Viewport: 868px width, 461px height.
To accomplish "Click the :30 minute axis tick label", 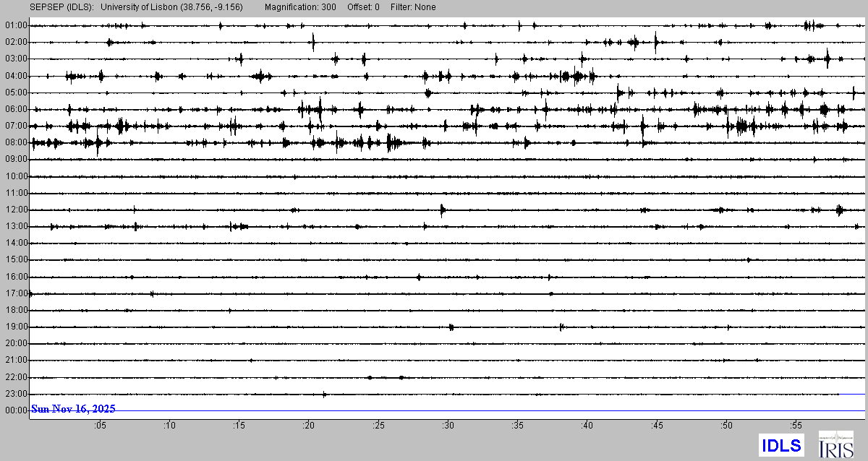I will [x=448, y=426].
